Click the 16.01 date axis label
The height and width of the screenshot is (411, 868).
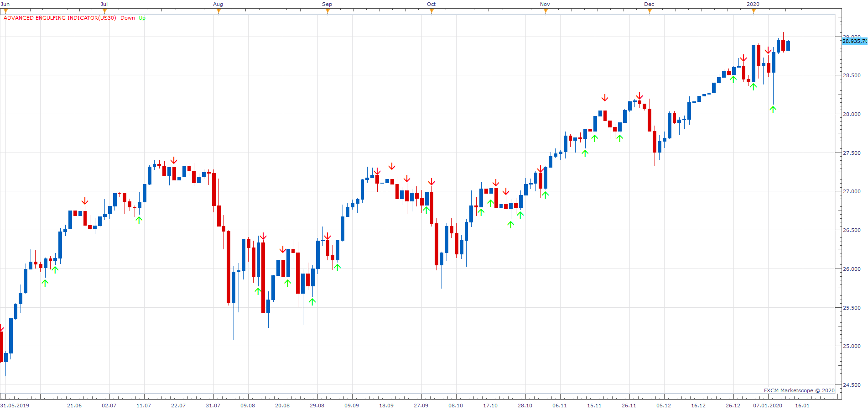[802, 406]
